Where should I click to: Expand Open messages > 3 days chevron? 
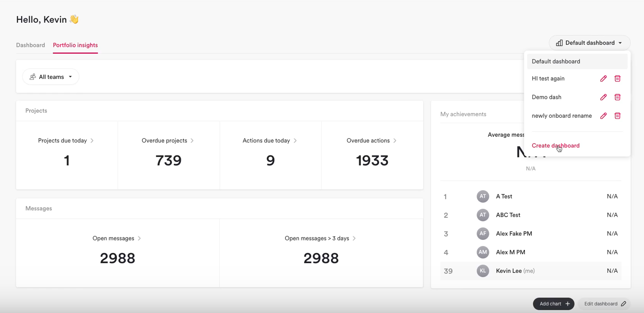(354, 238)
